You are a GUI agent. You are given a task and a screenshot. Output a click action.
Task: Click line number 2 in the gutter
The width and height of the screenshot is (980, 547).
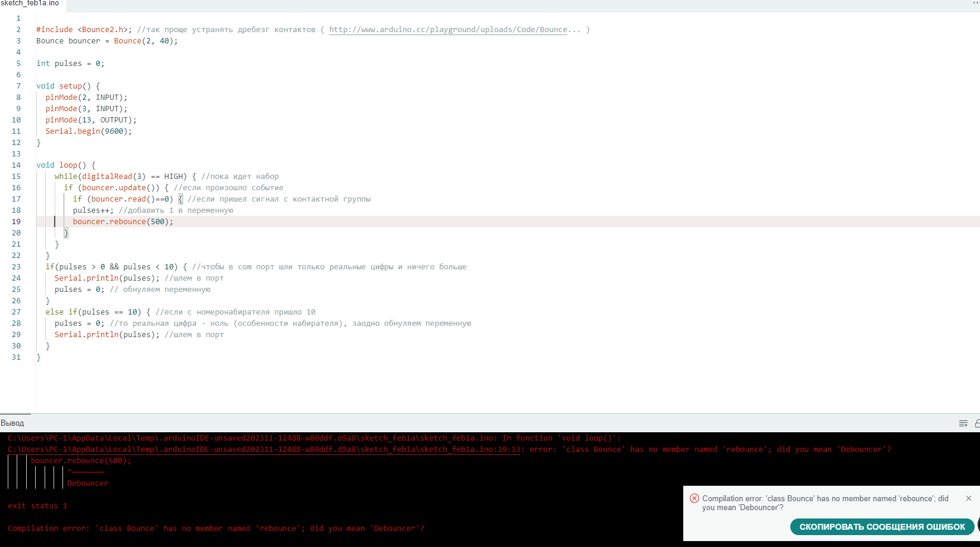coord(18,30)
